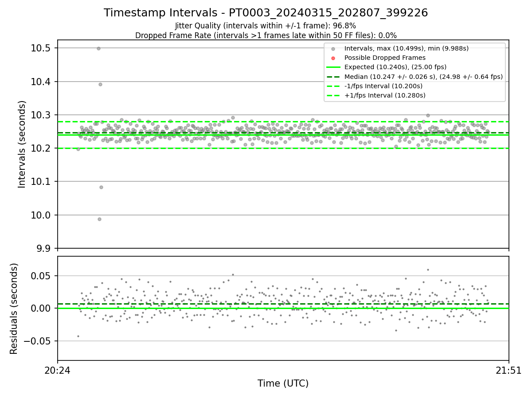Click the outlier data point near 10.08 seconds
Screen dimensions: 532x399
click(101, 187)
